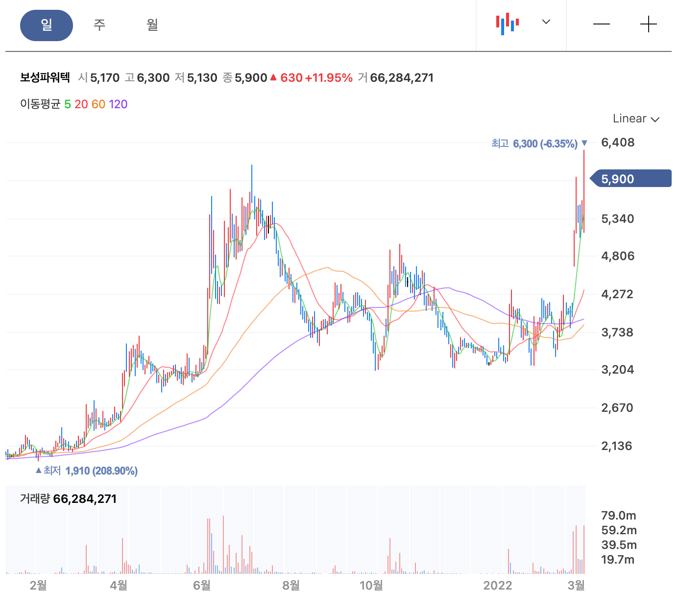
Task: Click the 59.2m volume axis label
Action: [619, 530]
